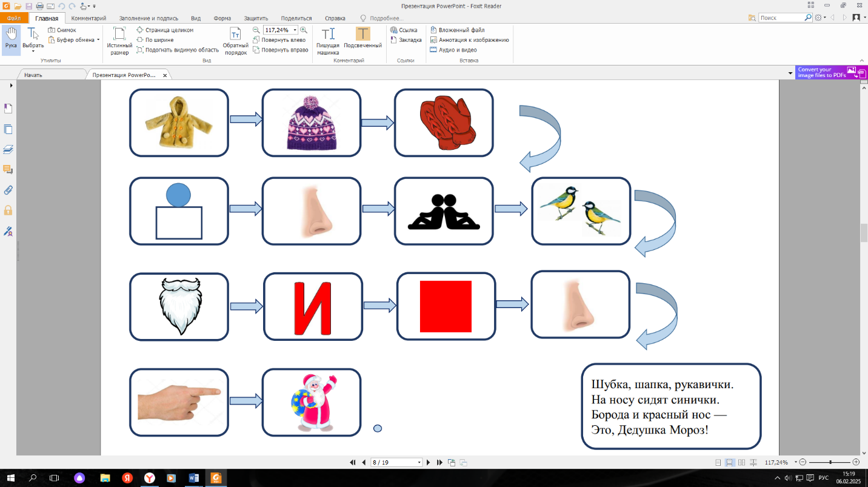868x487 pixels.
Task: Open the Справка ribbon tab
Action: pos(335,18)
